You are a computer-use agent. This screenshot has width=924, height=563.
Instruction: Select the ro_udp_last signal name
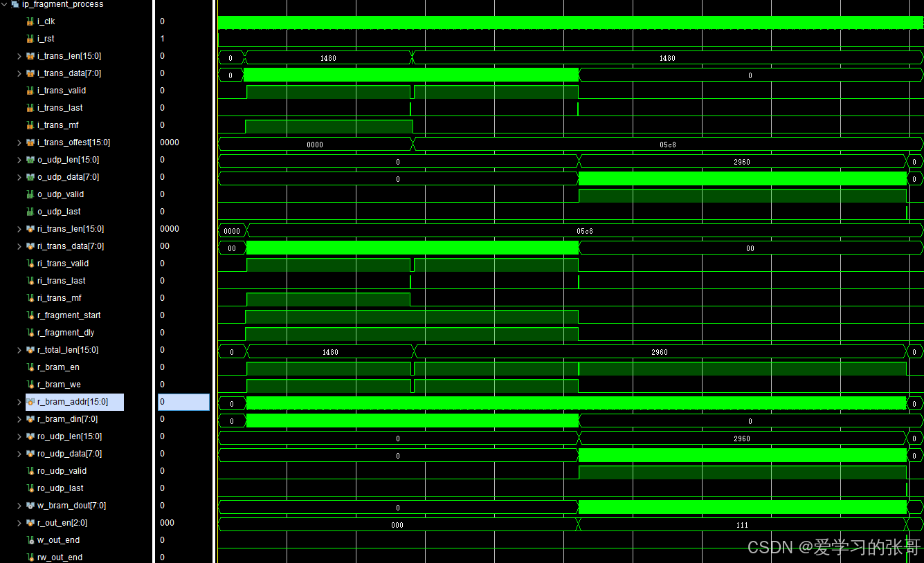60,488
